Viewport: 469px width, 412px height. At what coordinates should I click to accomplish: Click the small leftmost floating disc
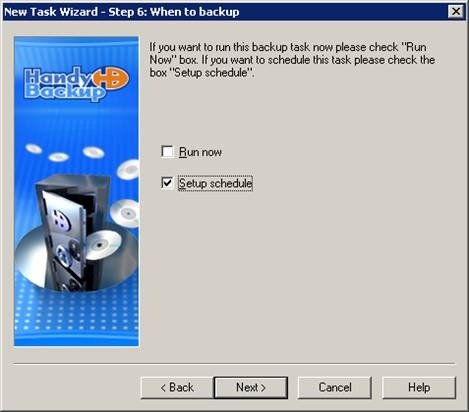(x=33, y=148)
